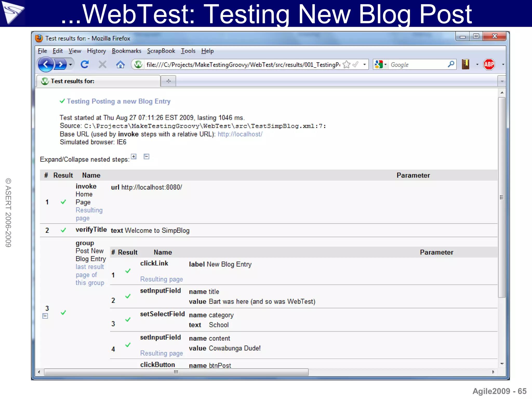Click in the file URL address field
This screenshot has width=532, height=399.
click(x=243, y=64)
